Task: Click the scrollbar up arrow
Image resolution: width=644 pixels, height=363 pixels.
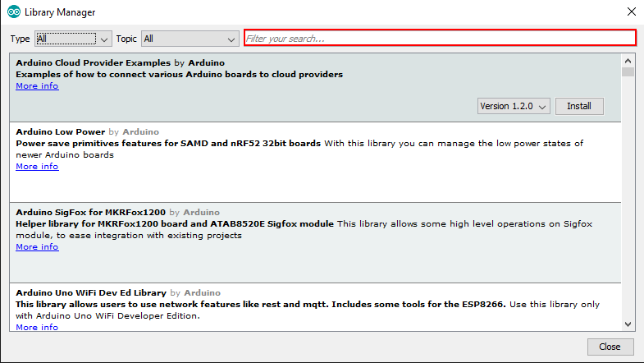Action: tap(628, 61)
